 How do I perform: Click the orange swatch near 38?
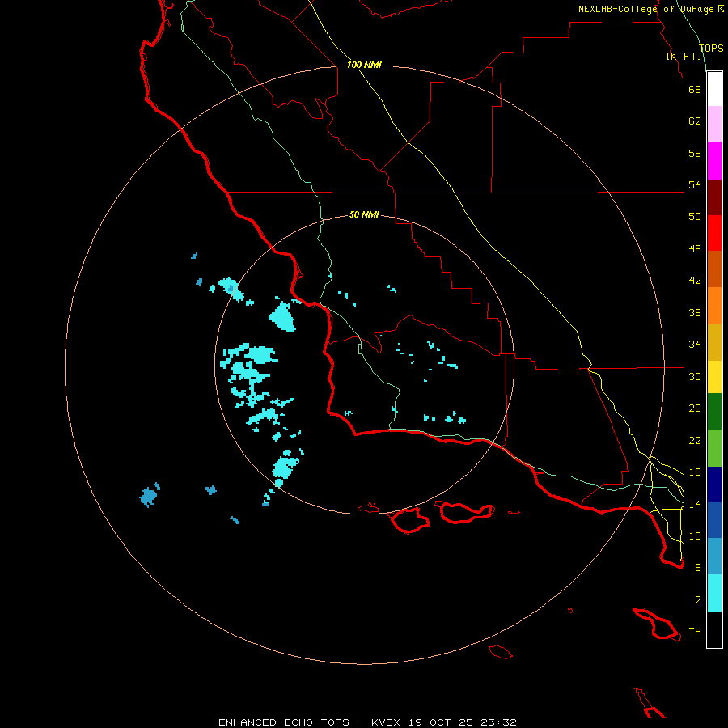pos(714,306)
